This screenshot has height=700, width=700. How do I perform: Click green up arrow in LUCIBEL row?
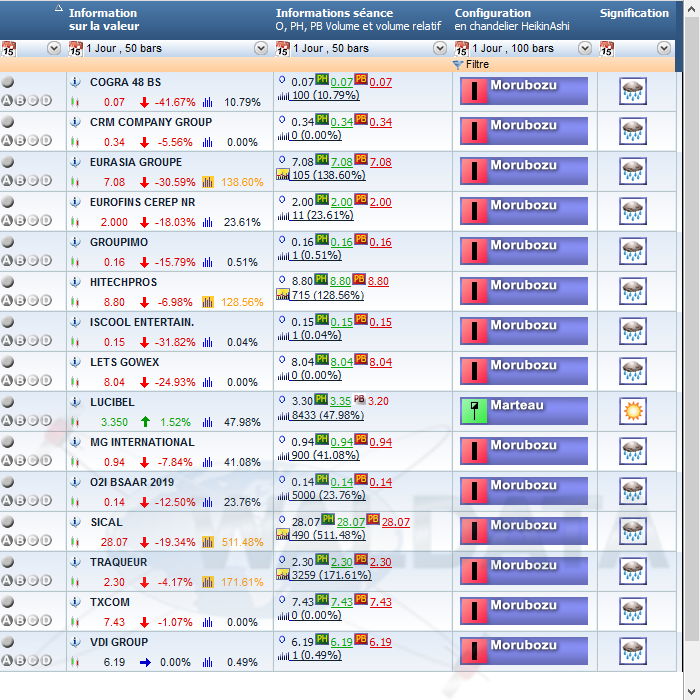pos(145,421)
